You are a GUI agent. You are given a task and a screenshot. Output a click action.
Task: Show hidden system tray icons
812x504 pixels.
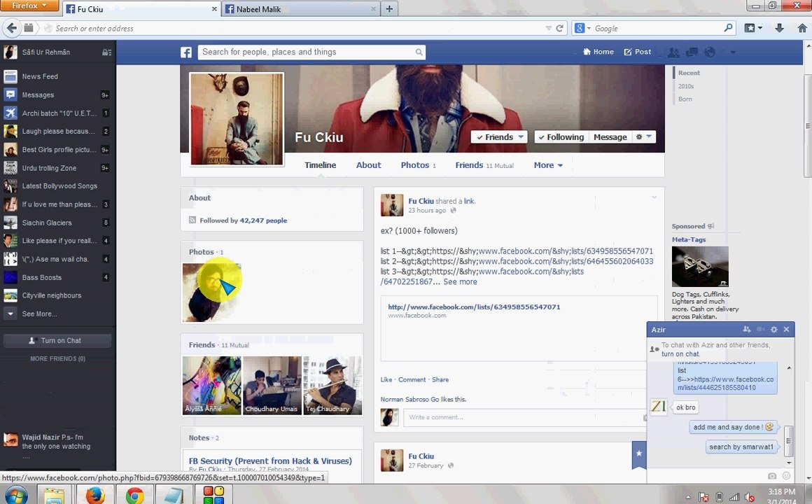[x=687, y=497]
